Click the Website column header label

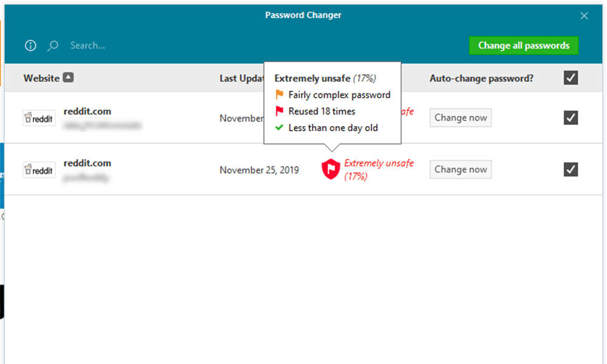click(x=41, y=78)
